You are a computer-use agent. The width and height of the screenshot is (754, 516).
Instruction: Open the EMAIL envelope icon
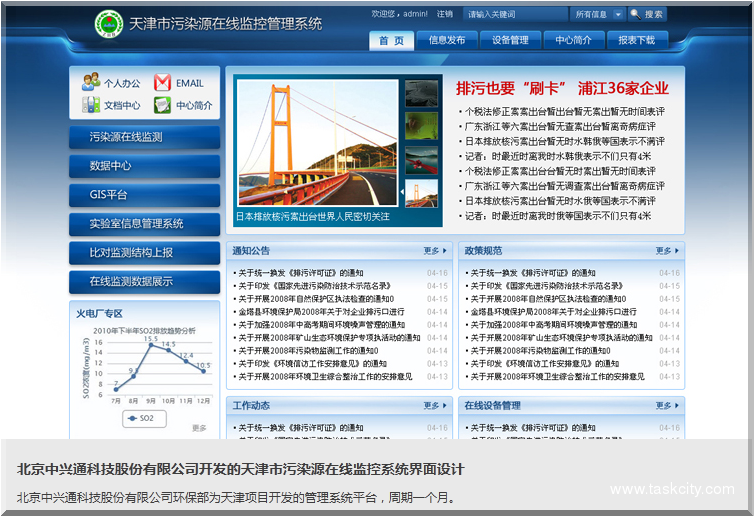point(163,83)
